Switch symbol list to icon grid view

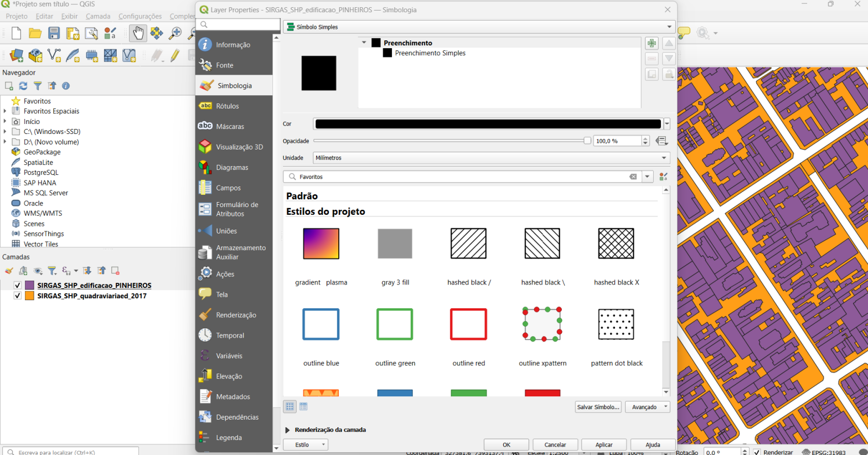click(290, 406)
